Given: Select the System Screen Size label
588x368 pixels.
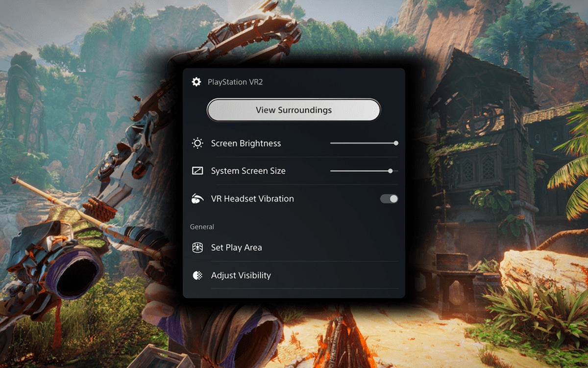Looking at the screenshot, I should click(248, 171).
